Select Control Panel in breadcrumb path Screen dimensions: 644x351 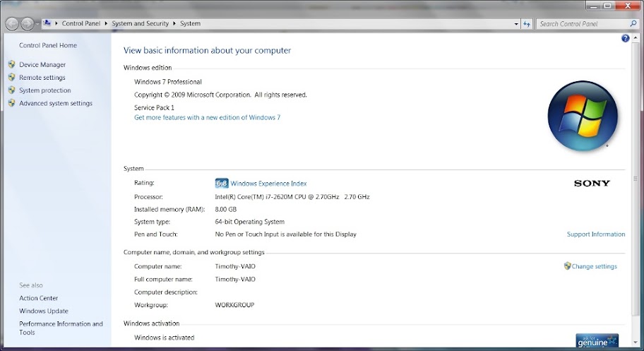click(x=81, y=23)
